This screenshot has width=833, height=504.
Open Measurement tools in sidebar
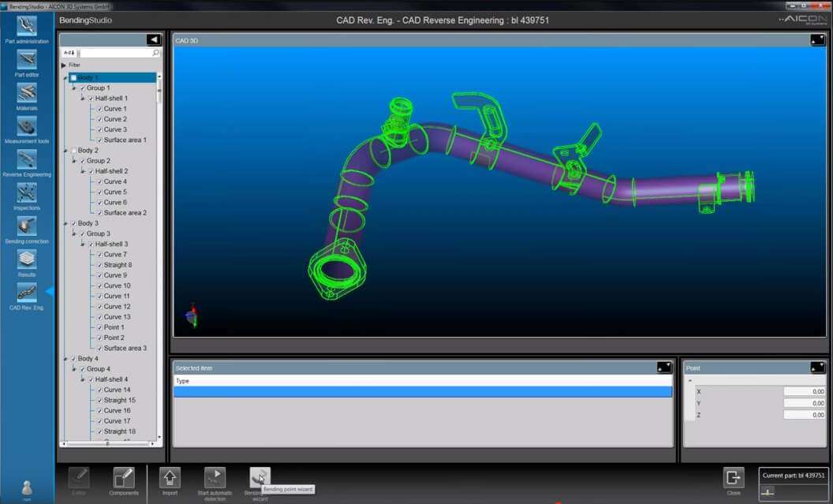tap(27, 127)
